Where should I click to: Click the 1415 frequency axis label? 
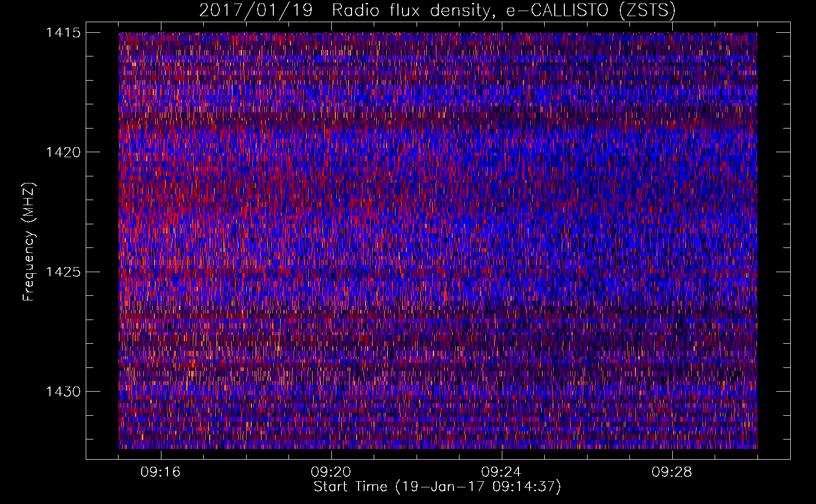point(63,33)
